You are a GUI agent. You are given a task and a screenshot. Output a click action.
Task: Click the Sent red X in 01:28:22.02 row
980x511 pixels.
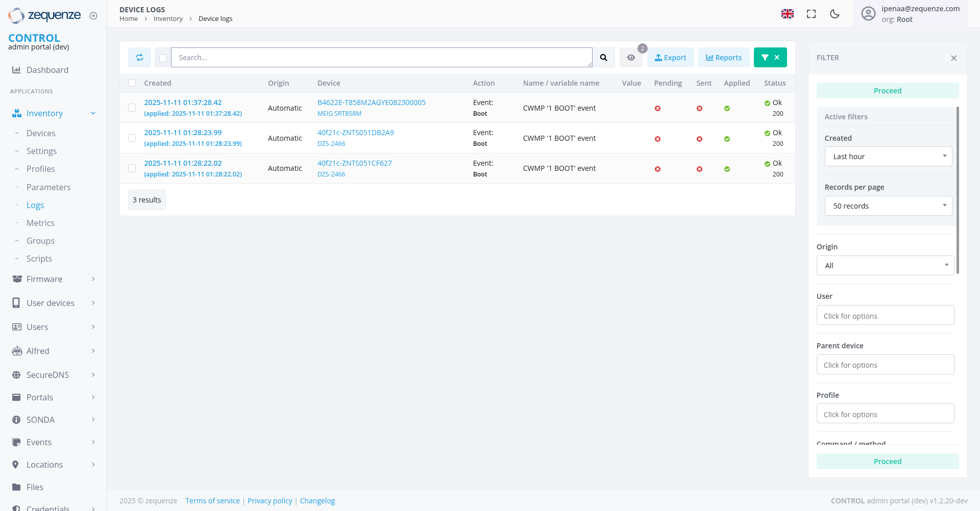point(699,169)
